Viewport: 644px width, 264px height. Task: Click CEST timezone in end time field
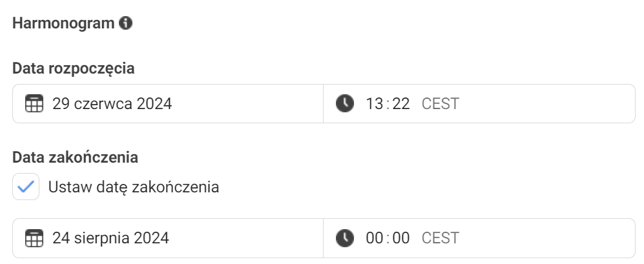(x=440, y=238)
